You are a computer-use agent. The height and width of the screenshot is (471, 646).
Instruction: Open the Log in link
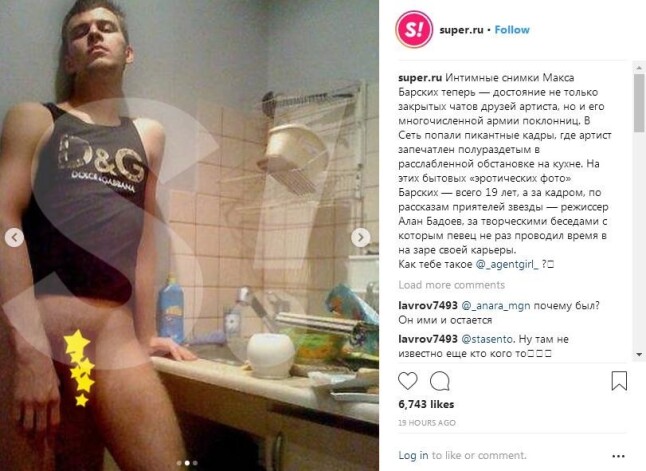point(413,455)
